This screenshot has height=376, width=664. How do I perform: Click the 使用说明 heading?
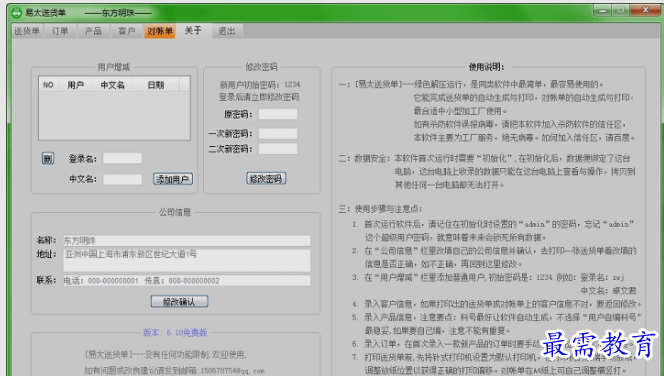tap(486, 67)
